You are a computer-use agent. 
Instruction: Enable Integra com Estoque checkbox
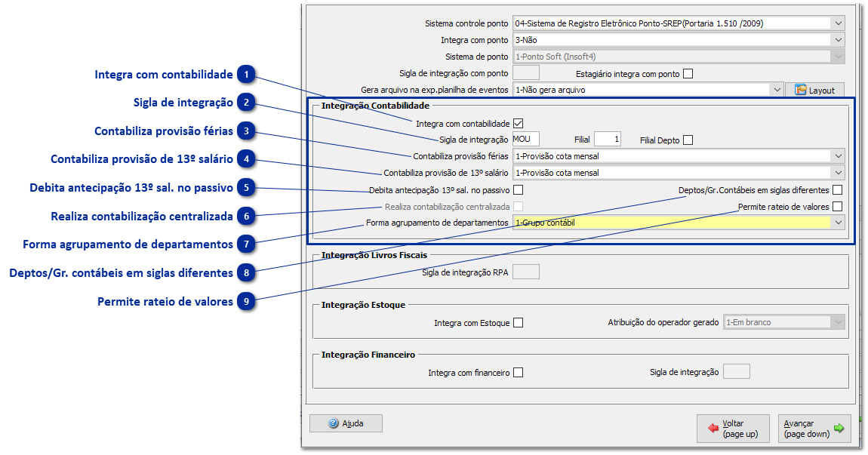click(x=518, y=323)
